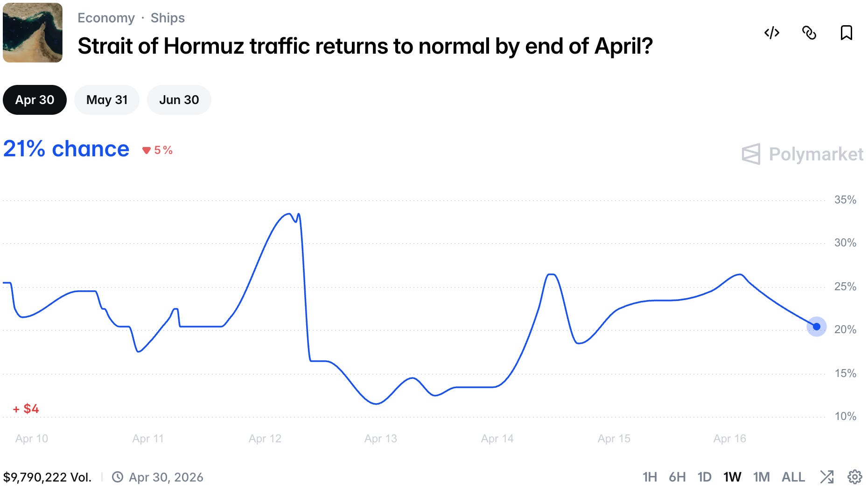This screenshot has height=489, width=868.
Task: Select the Apr 30 date tab
Action: tap(35, 100)
